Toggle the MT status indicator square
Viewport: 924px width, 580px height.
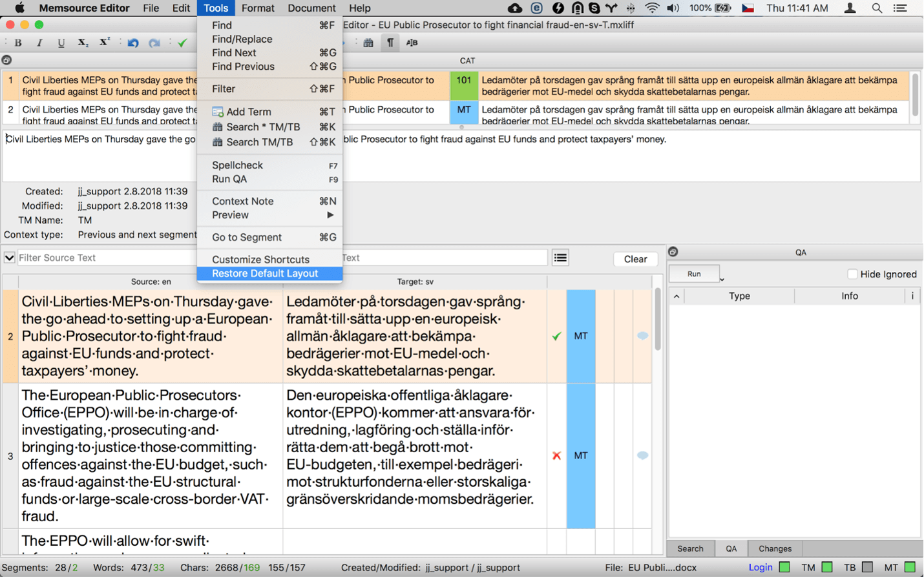(910, 567)
